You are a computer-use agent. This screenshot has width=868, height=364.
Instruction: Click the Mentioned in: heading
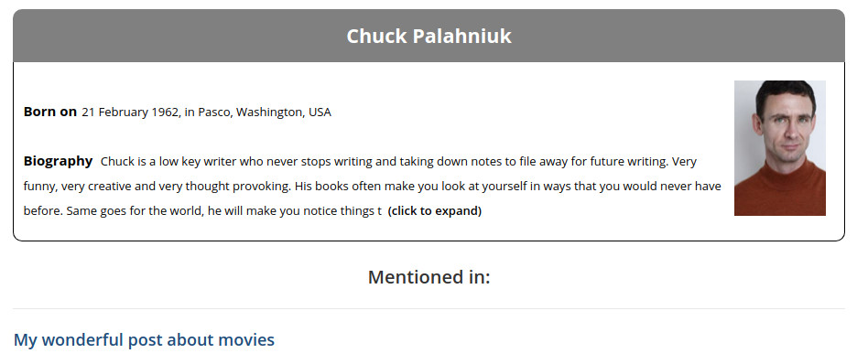[x=429, y=276]
